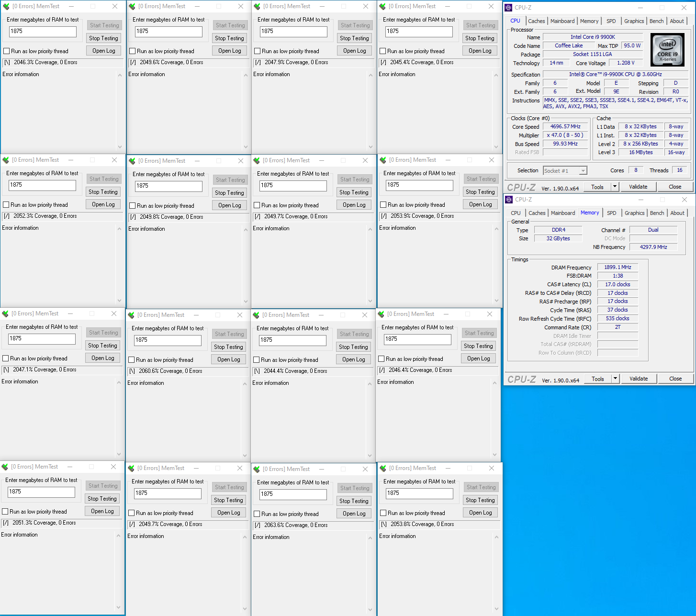Click the Close button in the CPU-Z memory Timings window
This screenshot has height=616, width=696.
675,379
